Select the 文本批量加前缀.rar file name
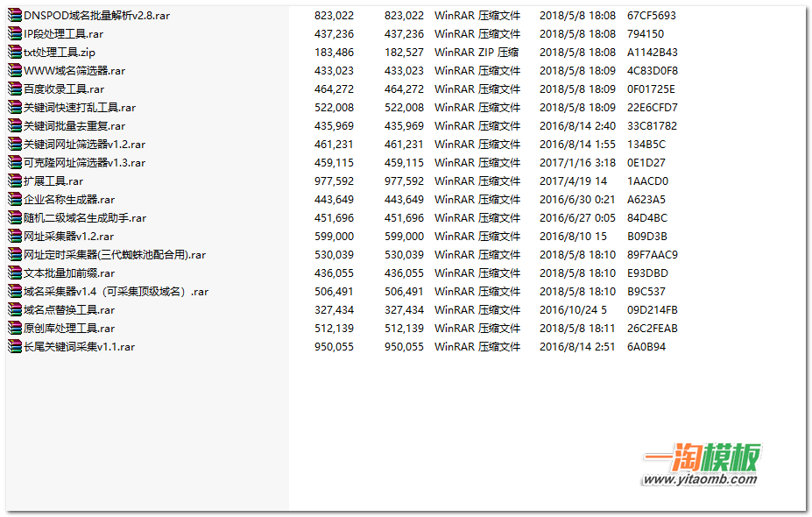 point(69,273)
